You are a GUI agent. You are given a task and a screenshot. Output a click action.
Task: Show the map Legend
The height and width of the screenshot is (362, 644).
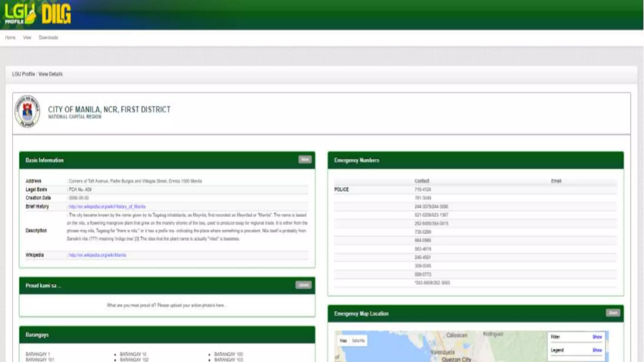(x=597, y=350)
